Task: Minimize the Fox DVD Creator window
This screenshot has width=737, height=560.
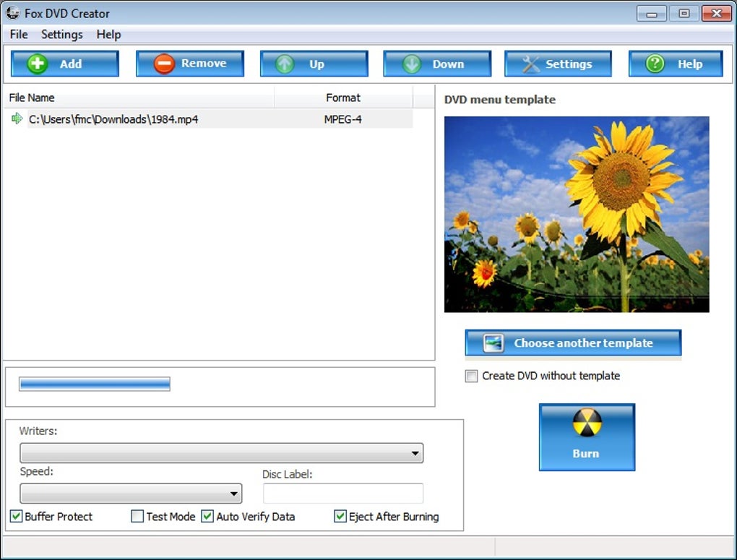Action: pos(652,14)
